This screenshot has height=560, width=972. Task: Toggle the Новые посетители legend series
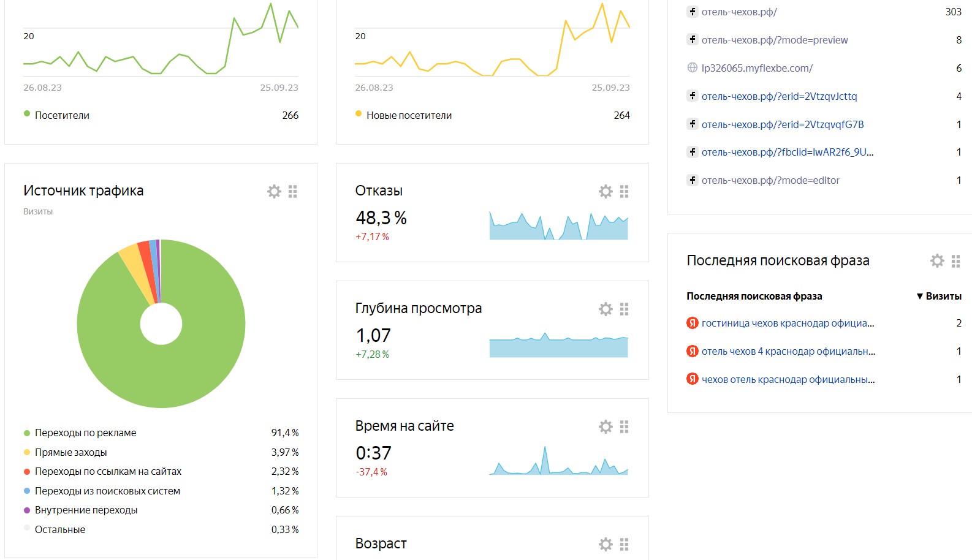(x=408, y=115)
